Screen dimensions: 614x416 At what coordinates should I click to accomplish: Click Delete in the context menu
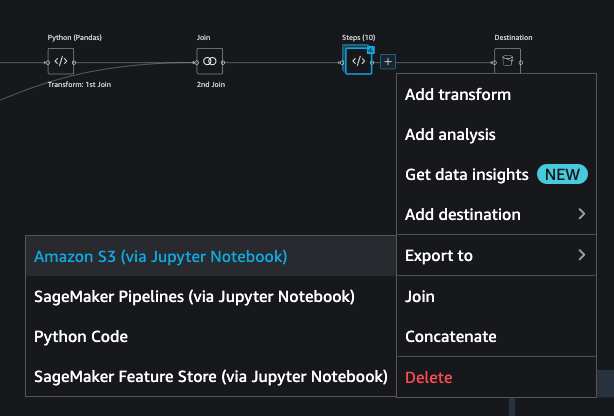coord(497,377)
